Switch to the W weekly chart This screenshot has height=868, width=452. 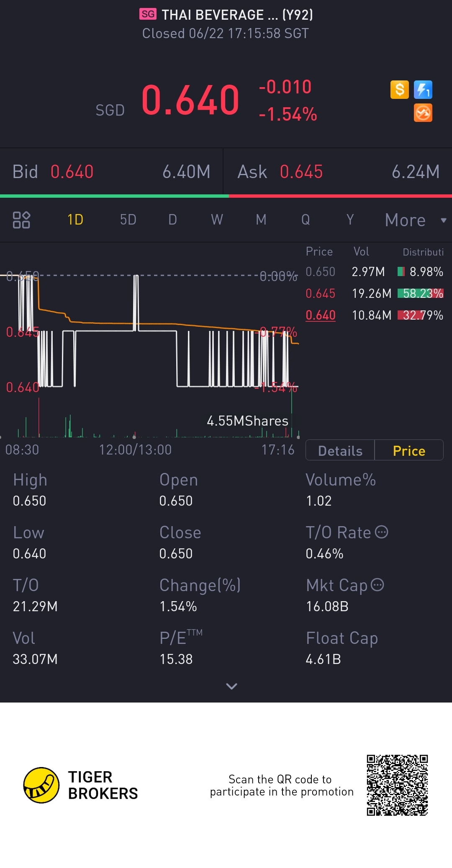click(x=217, y=220)
